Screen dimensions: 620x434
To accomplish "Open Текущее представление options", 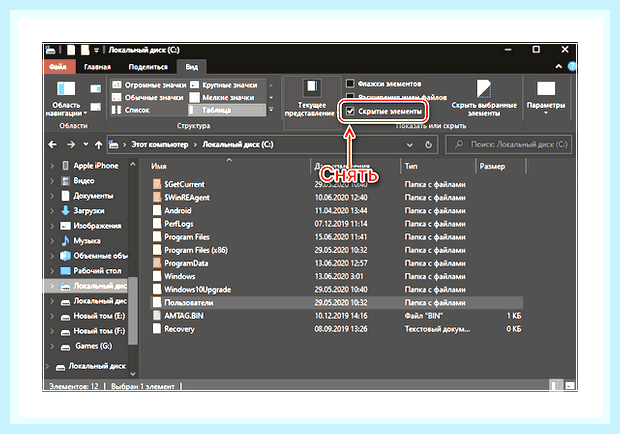I will [x=310, y=98].
